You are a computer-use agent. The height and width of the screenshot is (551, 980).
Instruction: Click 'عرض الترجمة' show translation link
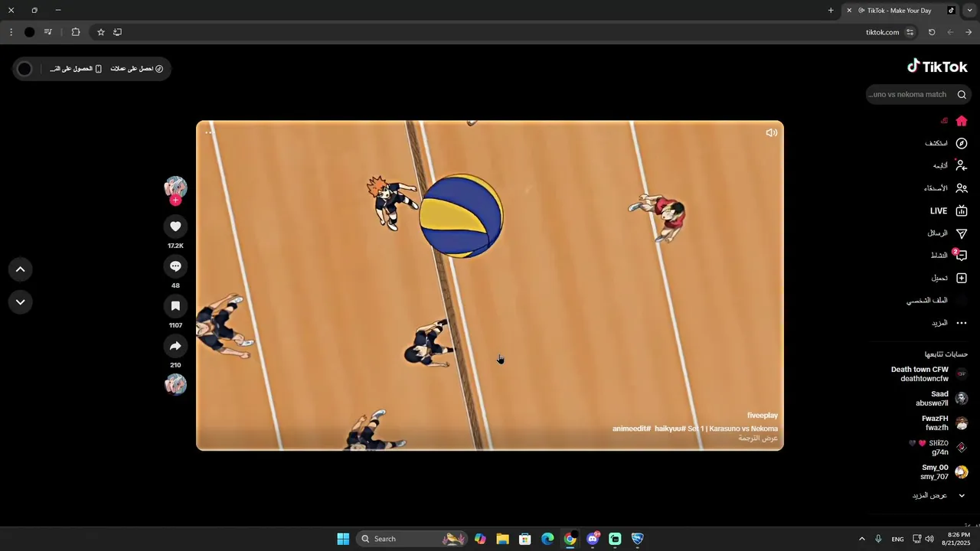758,439
